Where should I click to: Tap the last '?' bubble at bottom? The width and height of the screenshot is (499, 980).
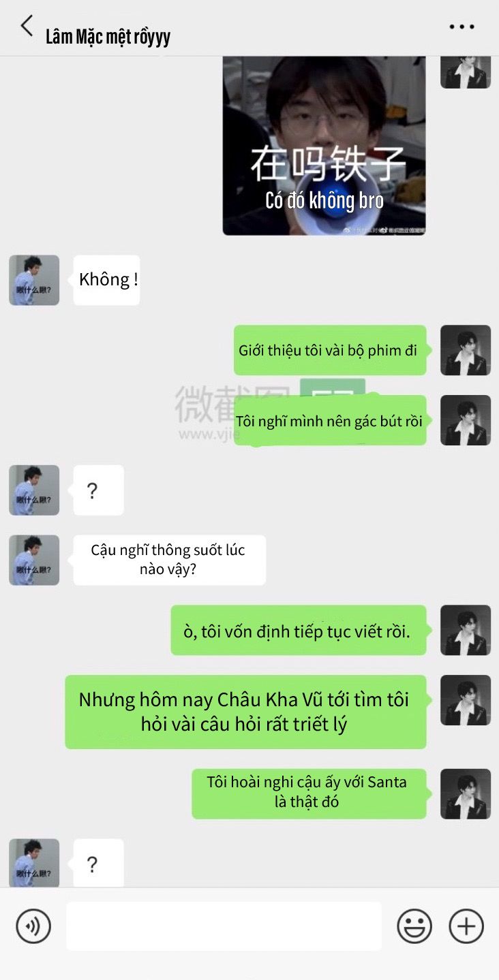point(98,863)
